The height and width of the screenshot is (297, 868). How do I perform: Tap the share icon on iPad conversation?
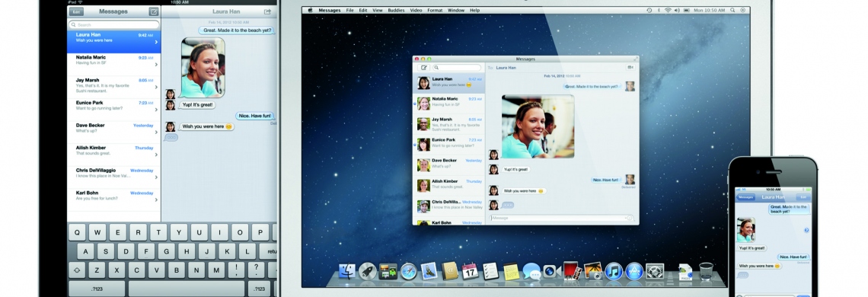[268, 11]
